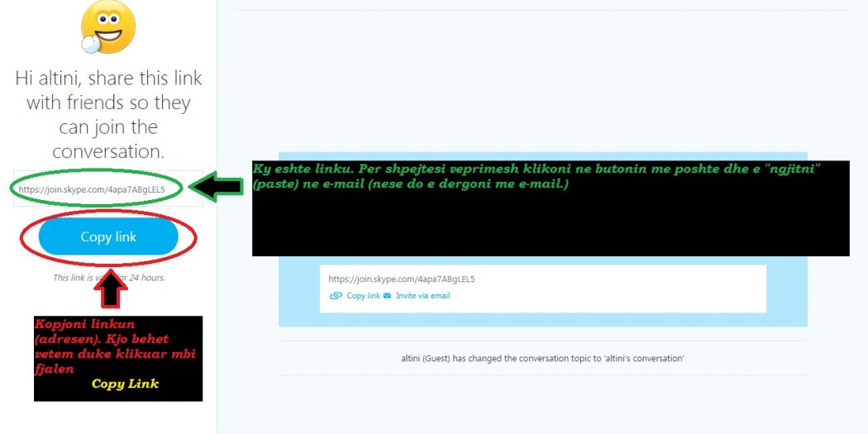
Task: Click the blue Copy link button
Action: point(108,237)
